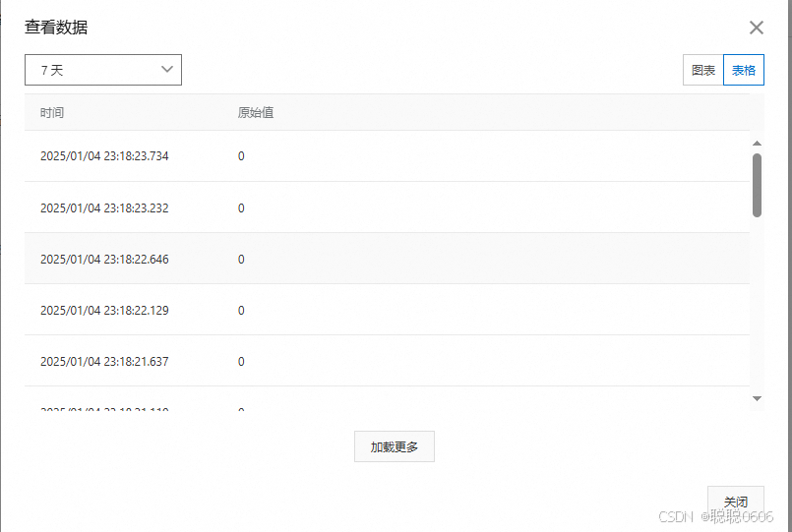The image size is (792, 532).
Task: Click value 0 in the 23:18:23.232 row
Action: point(241,207)
